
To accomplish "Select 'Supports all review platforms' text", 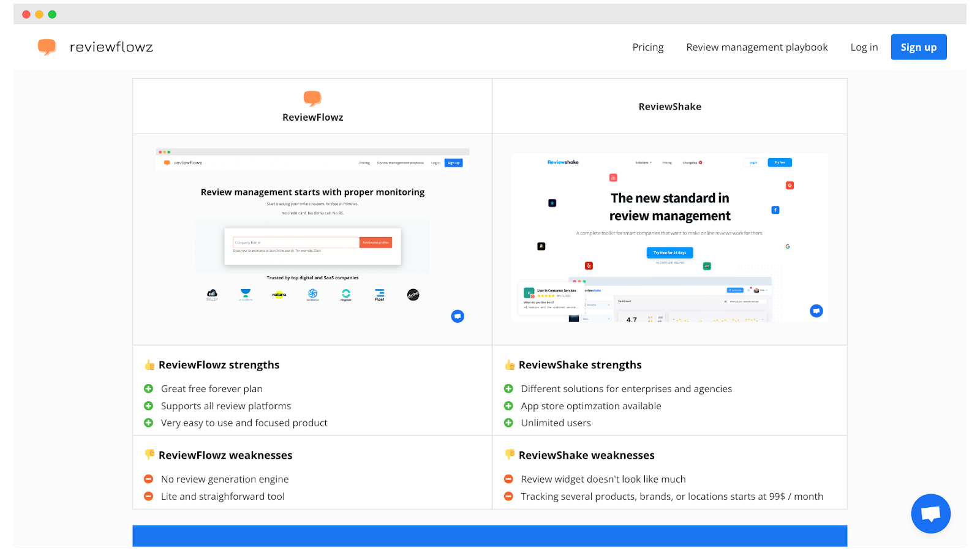I will click(226, 406).
